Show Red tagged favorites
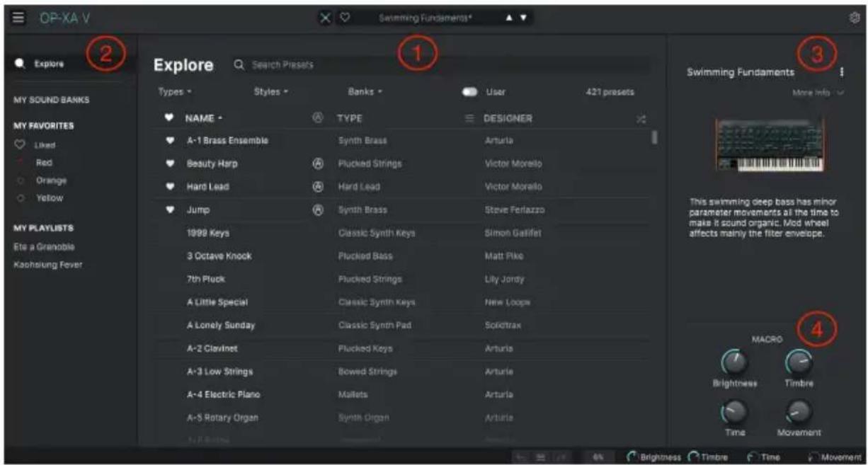 pos(42,163)
